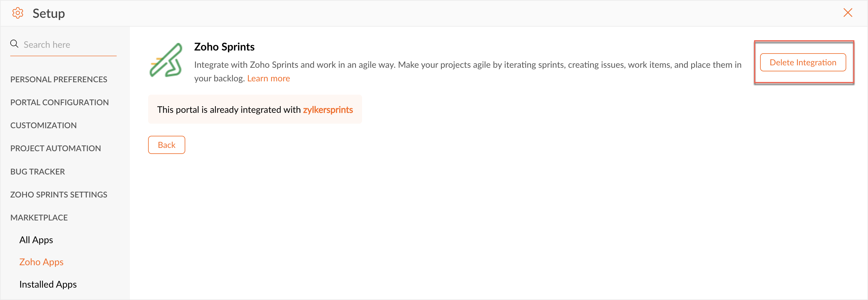Close the Setup panel with X
The width and height of the screenshot is (868, 300).
pyautogui.click(x=847, y=13)
